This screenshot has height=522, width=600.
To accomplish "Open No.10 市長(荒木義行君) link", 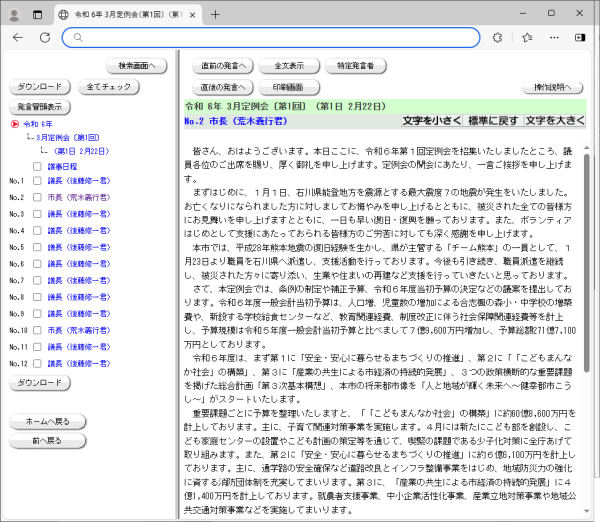I will click(x=79, y=330).
